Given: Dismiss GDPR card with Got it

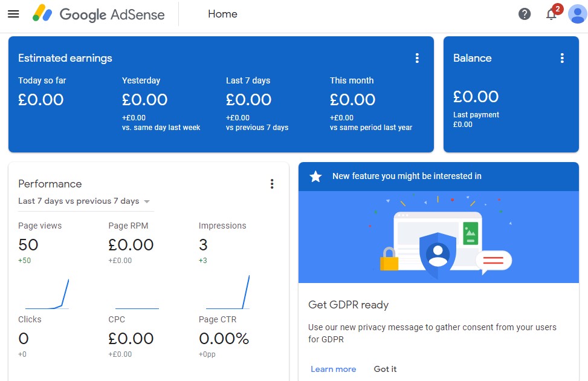Looking at the screenshot, I should pyautogui.click(x=385, y=369).
